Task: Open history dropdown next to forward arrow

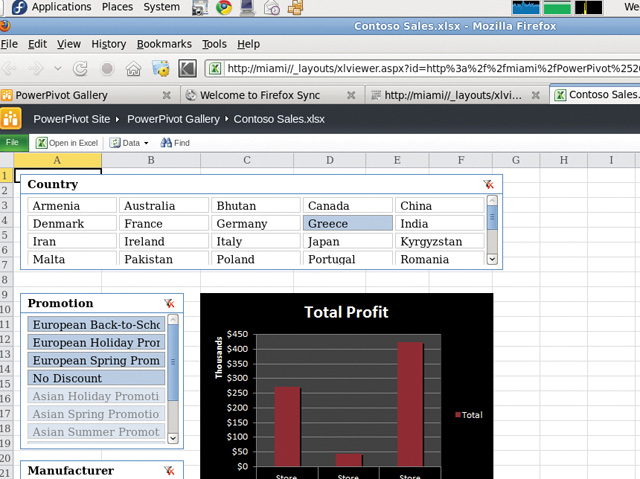Action: click(x=58, y=69)
